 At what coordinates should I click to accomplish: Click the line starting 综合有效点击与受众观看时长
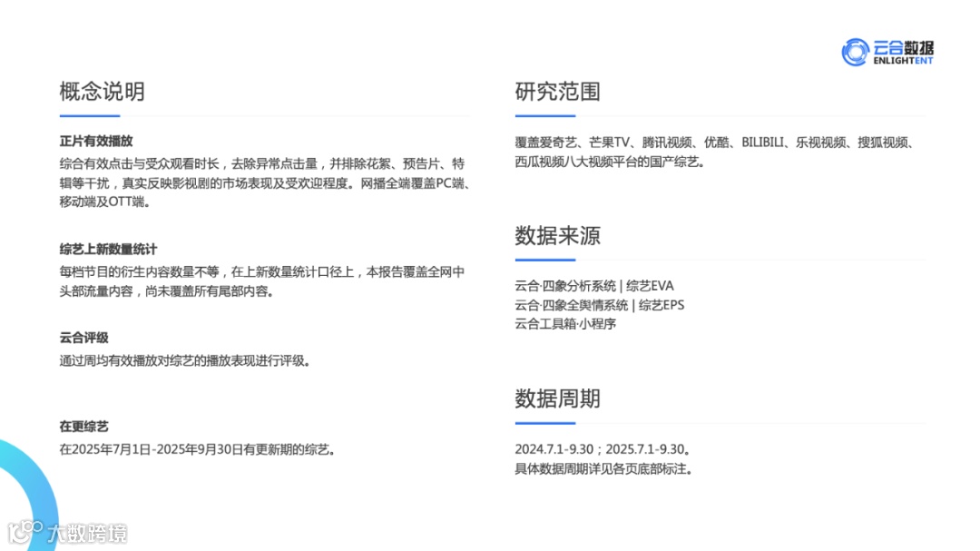pos(262,164)
